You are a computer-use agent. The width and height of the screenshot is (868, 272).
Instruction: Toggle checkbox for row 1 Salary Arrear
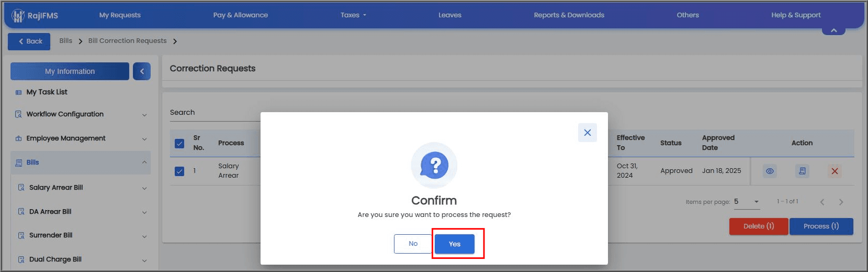point(179,171)
